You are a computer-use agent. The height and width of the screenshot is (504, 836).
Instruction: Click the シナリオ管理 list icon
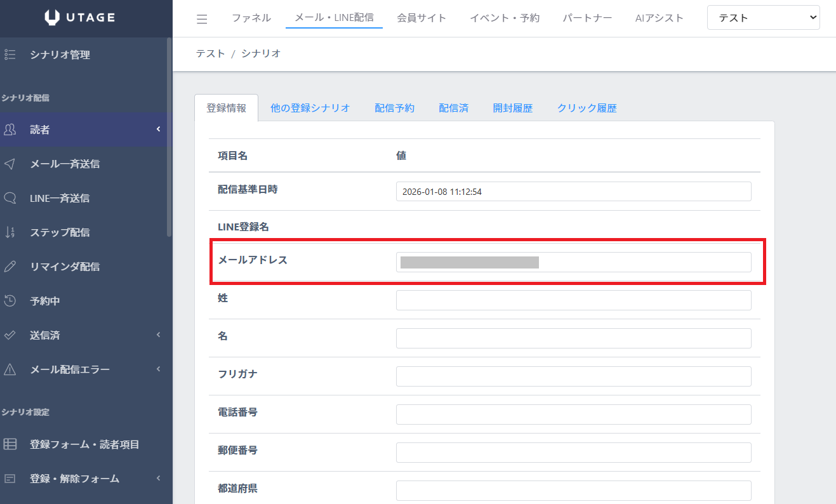pyautogui.click(x=10, y=55)
